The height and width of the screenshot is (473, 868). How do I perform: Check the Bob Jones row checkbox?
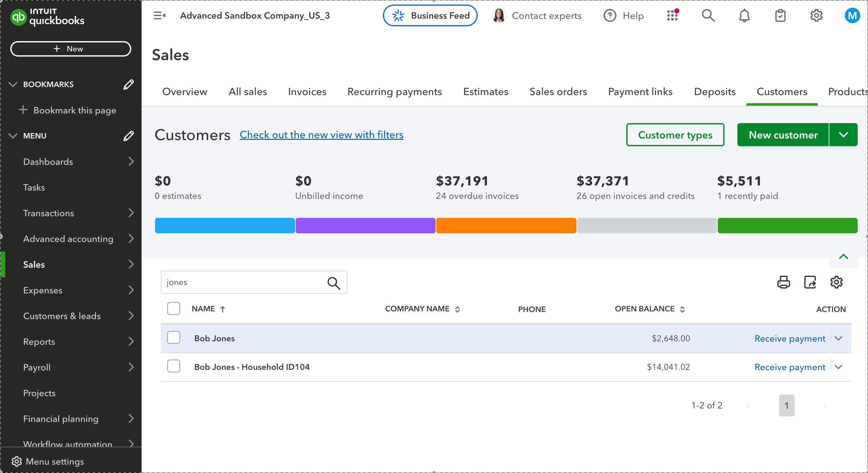[173, 338]
